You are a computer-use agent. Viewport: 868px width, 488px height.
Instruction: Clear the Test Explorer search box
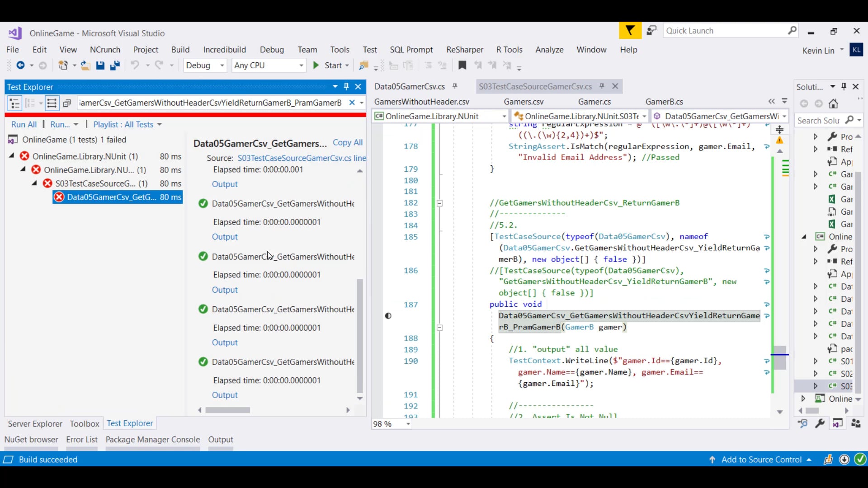click(x=352, y=103)
